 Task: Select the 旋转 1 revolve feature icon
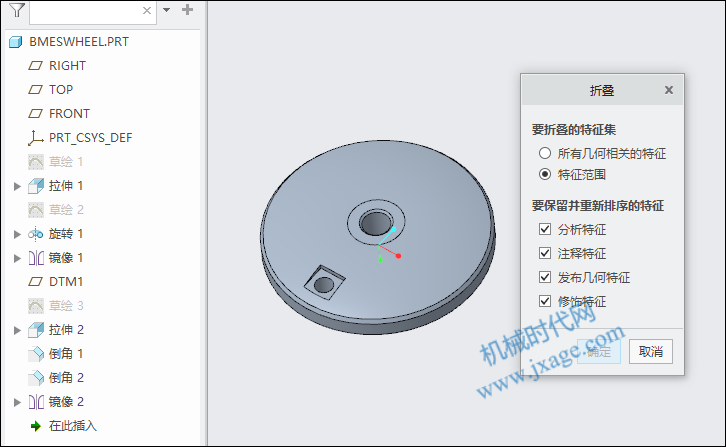[36, 234]
